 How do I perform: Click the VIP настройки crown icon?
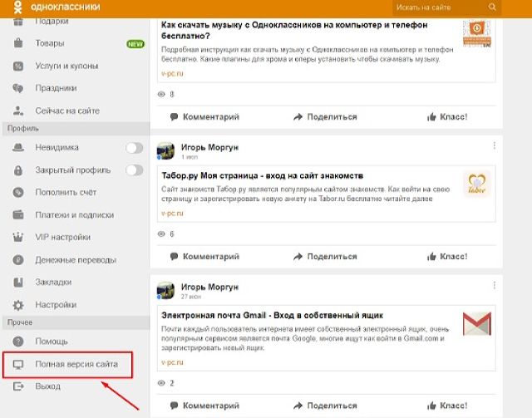tap(18, 238)
